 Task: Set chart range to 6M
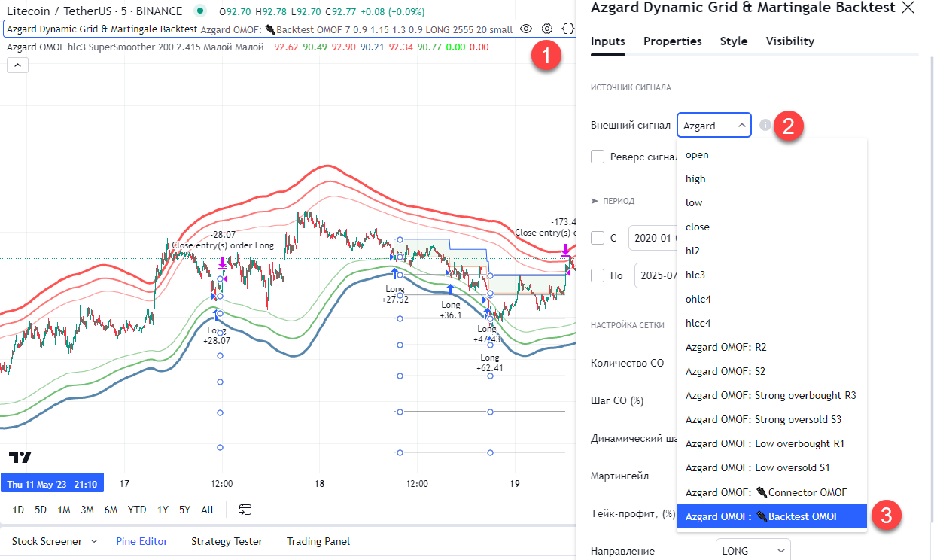pos(111,510)
